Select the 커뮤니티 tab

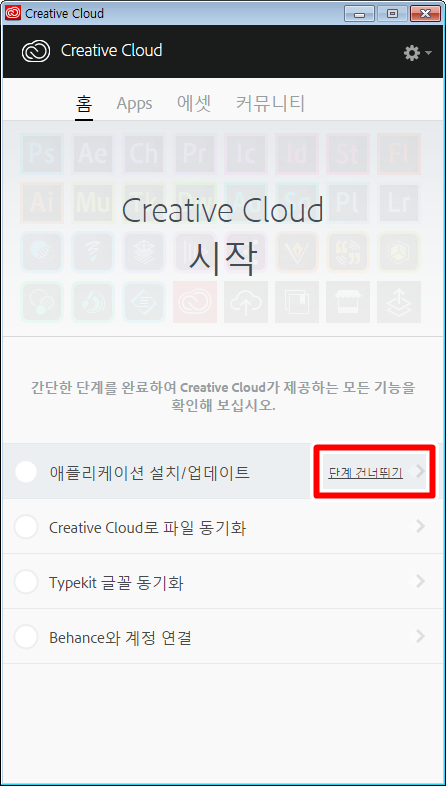coord(270,103)
